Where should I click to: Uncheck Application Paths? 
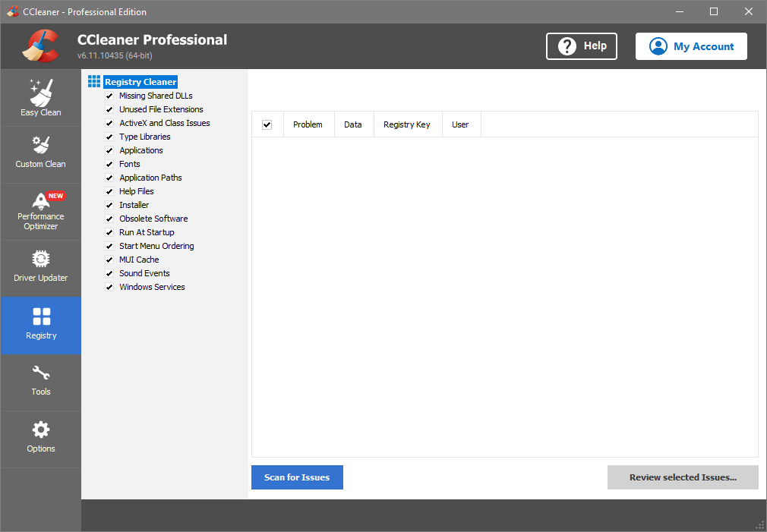pos(109,178)
